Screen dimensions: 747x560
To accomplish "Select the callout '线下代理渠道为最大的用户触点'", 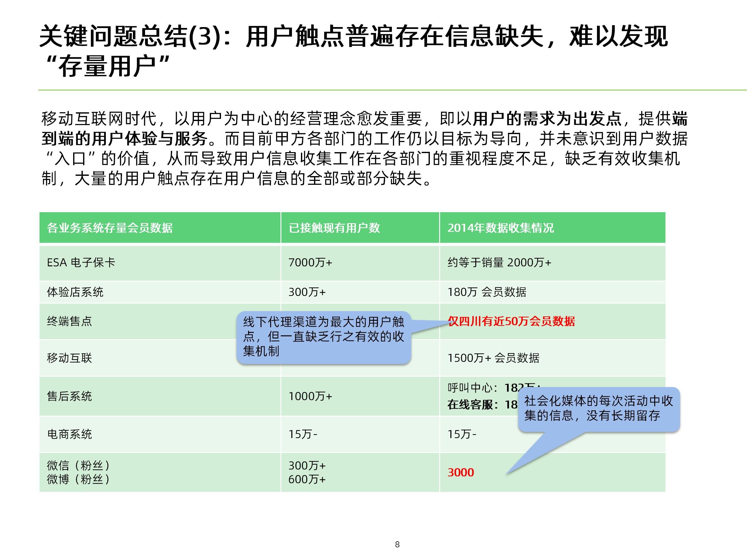I will point(323,337).
